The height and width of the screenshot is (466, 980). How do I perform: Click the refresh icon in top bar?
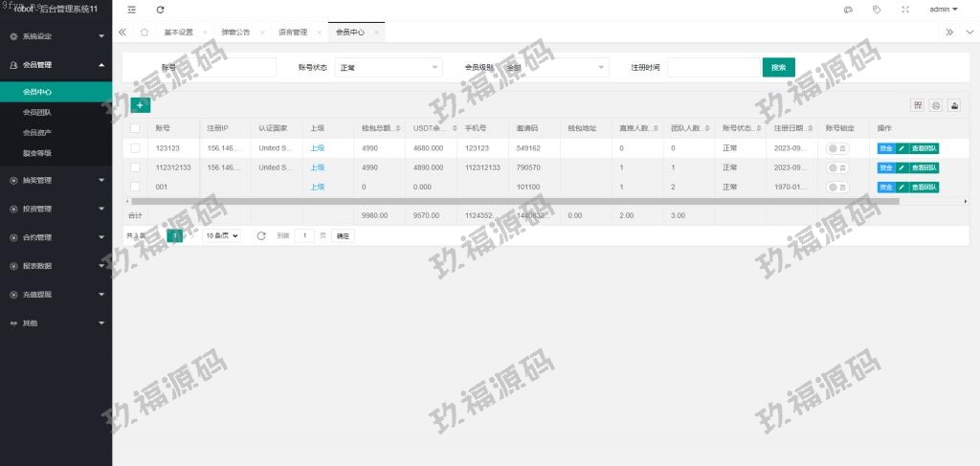click(160, 10)
